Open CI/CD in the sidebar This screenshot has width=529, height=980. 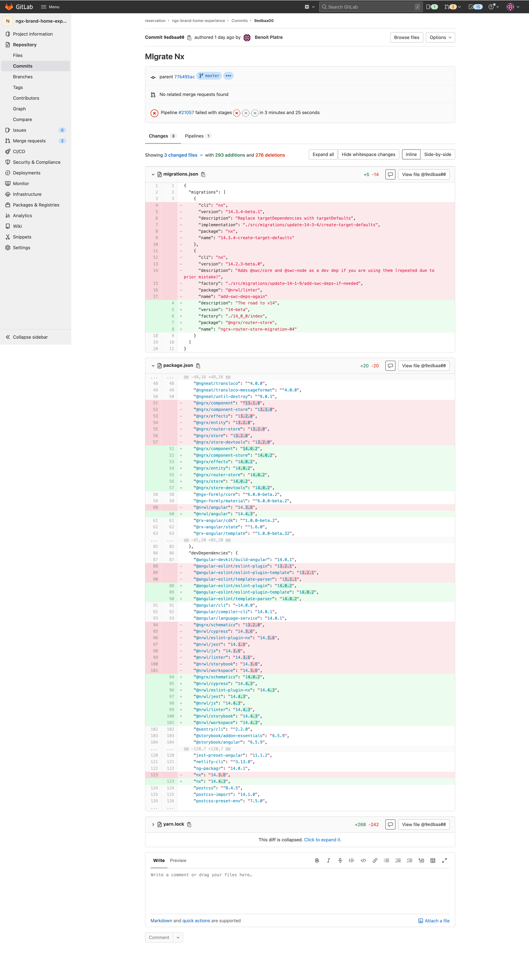coord(35,151)
